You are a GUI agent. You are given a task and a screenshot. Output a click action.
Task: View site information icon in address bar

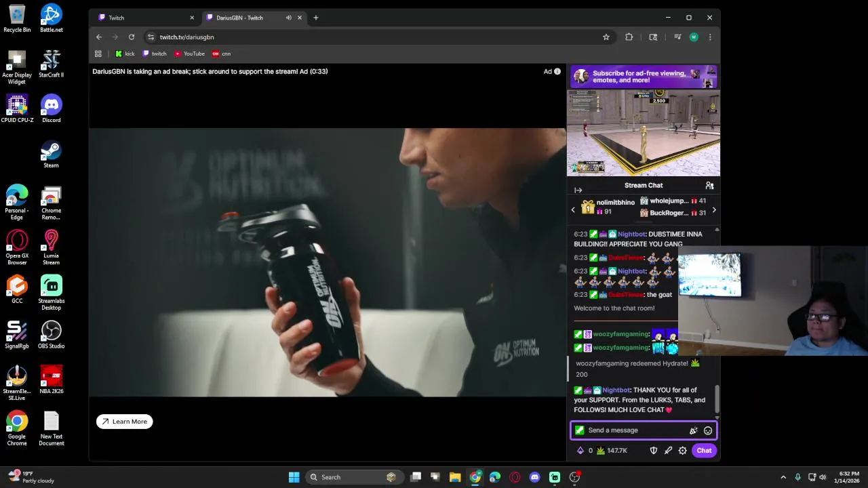click(x=151, y=37)
